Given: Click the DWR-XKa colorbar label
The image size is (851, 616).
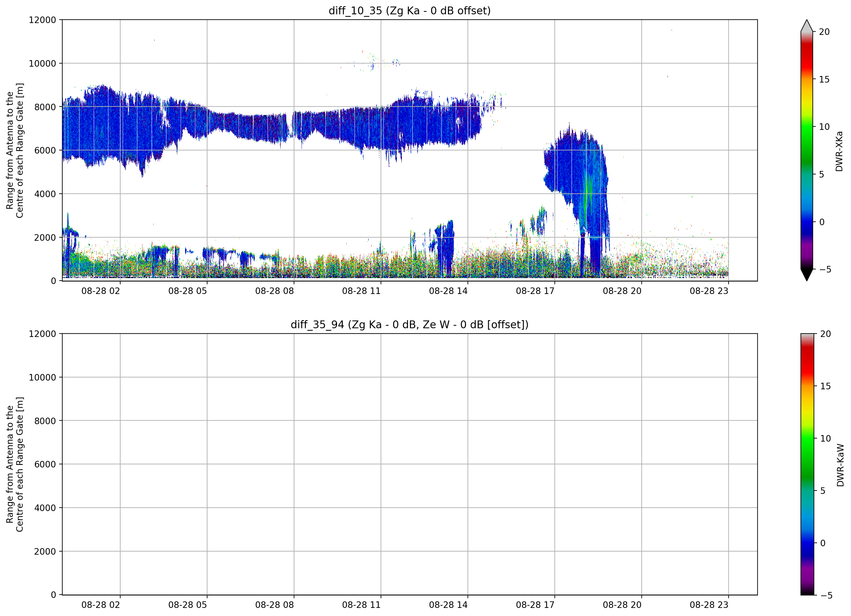Looking at the screenshot, I should tap(839, 151).
